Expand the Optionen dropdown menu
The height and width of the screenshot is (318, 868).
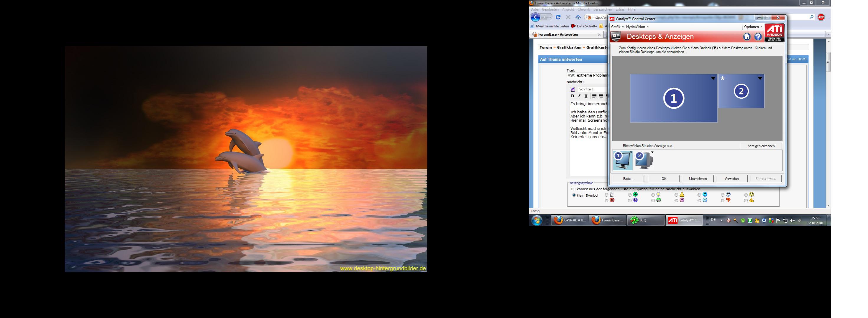[753, 27]
